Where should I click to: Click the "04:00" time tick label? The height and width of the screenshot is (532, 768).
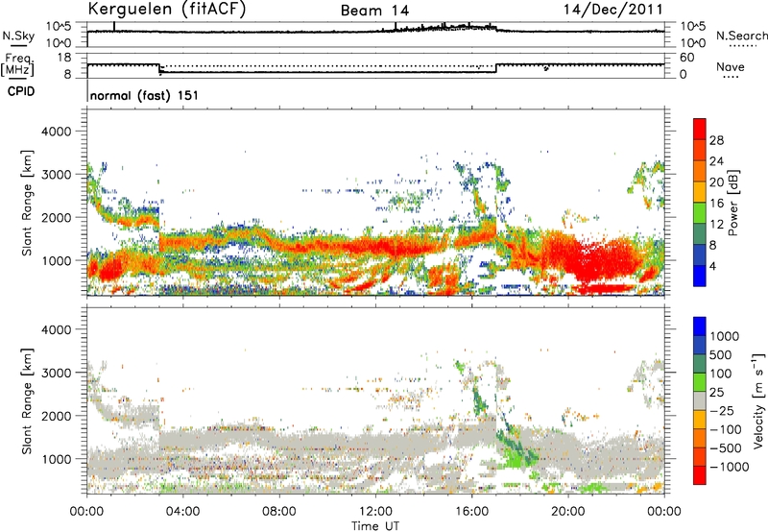coord(182,512)
